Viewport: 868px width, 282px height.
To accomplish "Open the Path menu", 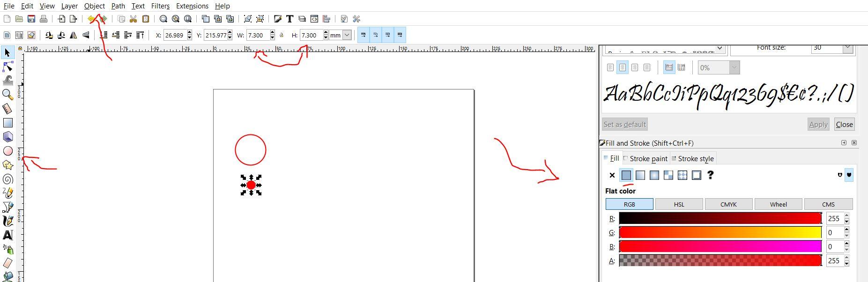I will click(x=118, y=6).
